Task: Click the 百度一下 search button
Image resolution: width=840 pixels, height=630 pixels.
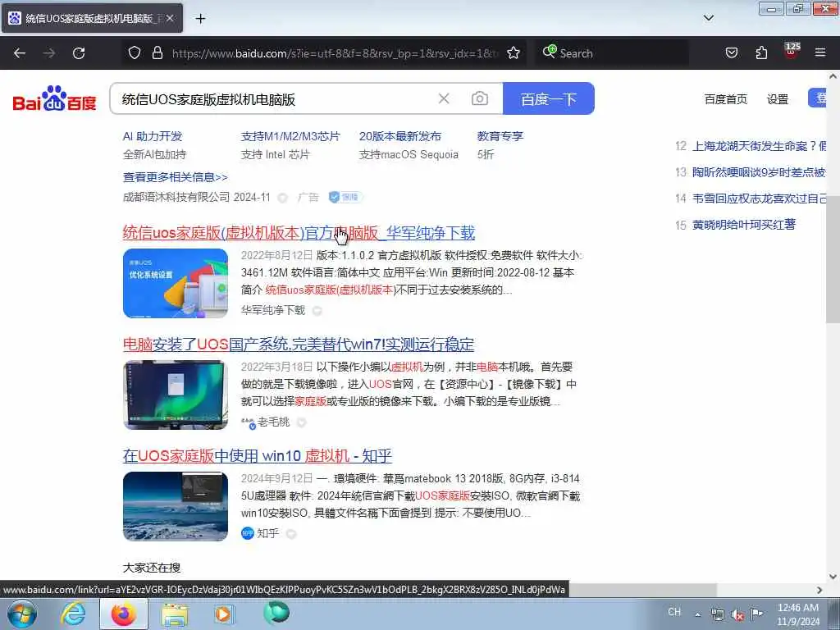Action: coord(549,98)
